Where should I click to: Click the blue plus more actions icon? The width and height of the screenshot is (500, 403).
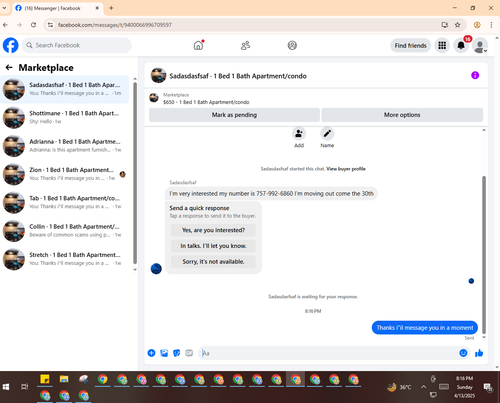point(151,353)
